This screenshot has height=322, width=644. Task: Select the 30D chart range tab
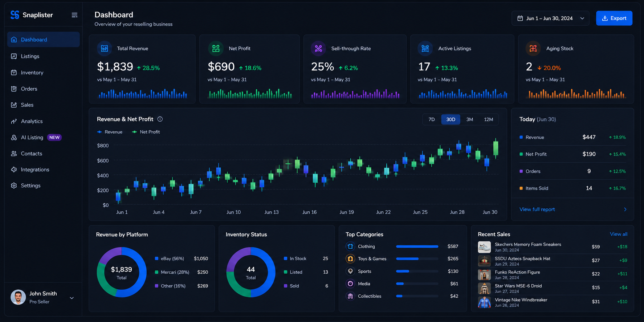coord(451,119)
